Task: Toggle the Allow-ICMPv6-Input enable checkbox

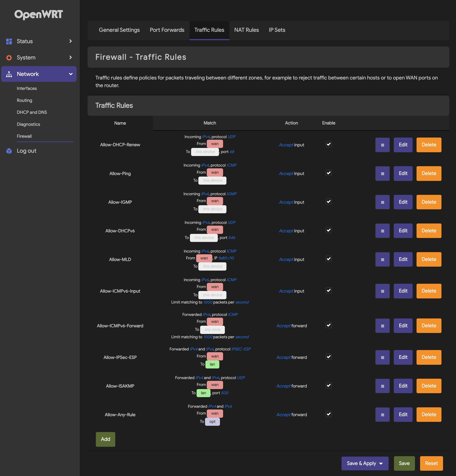Action: point(329,290)
